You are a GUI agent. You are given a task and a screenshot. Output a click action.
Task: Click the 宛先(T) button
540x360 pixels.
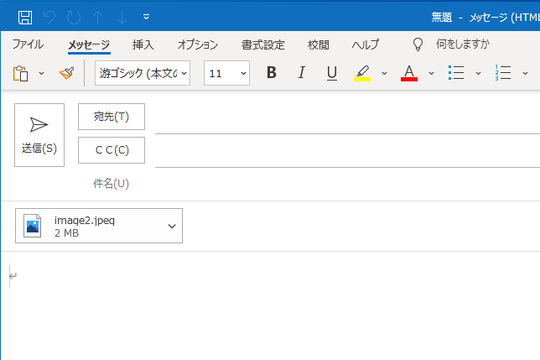111,116
